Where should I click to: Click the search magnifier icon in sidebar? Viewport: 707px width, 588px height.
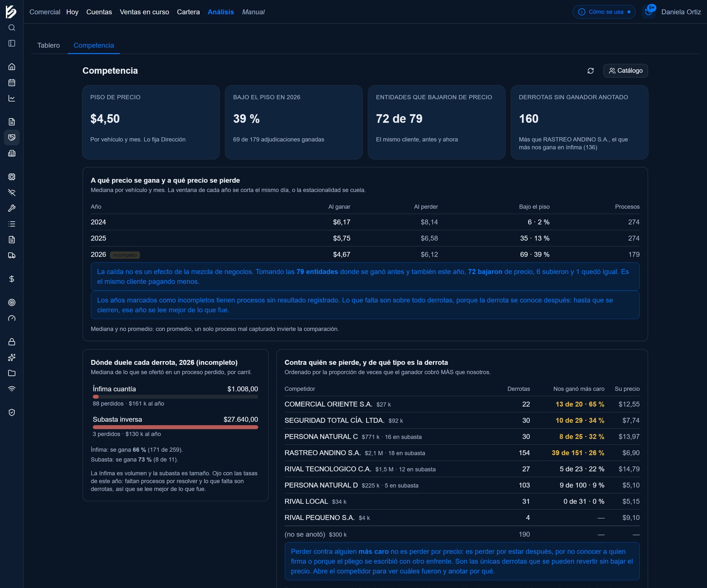click(12, 28)
